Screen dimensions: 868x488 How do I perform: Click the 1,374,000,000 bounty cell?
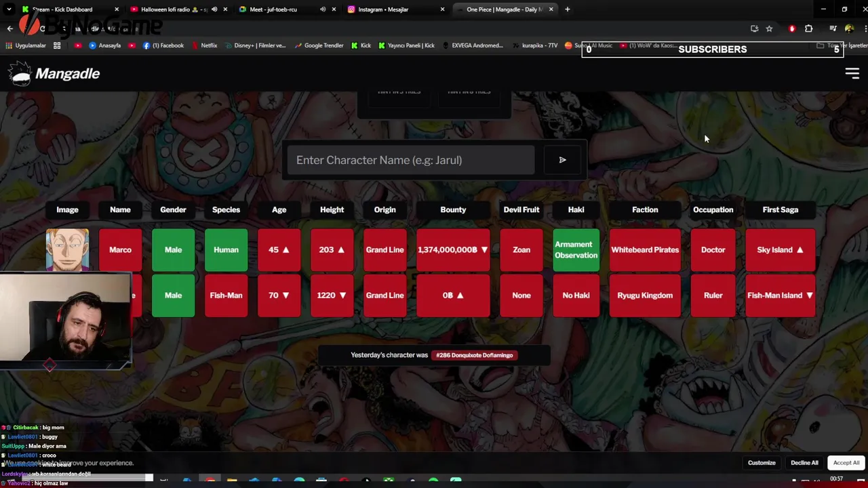[453, 250]
